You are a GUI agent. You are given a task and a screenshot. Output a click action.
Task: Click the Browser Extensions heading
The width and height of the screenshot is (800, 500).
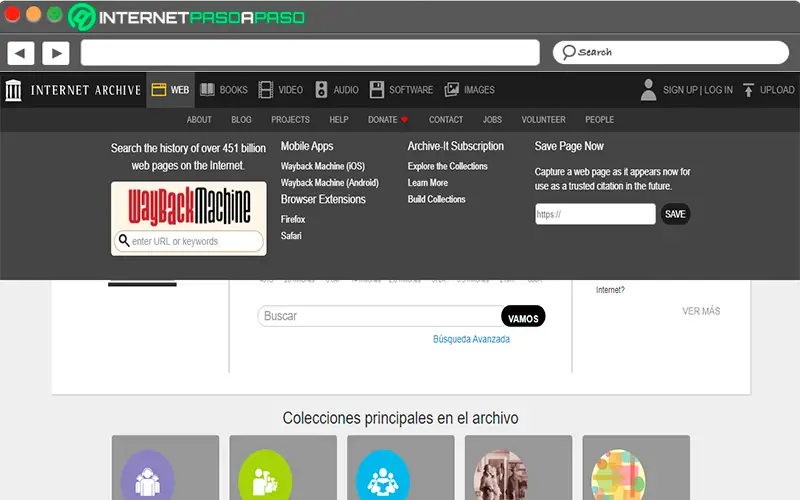(323, 199)
